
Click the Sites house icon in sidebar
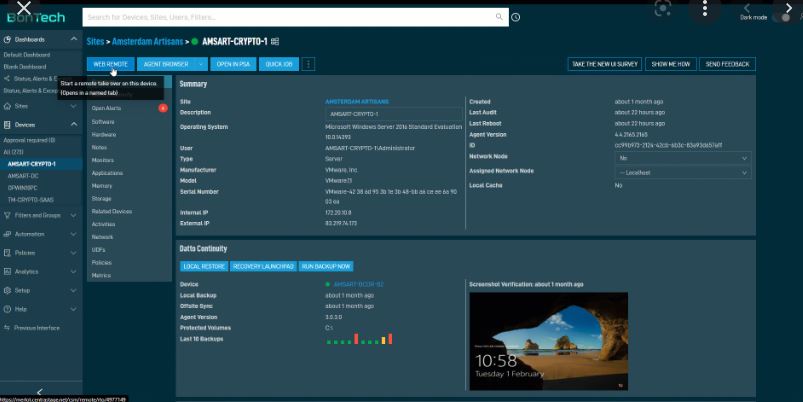pos(7,106)
